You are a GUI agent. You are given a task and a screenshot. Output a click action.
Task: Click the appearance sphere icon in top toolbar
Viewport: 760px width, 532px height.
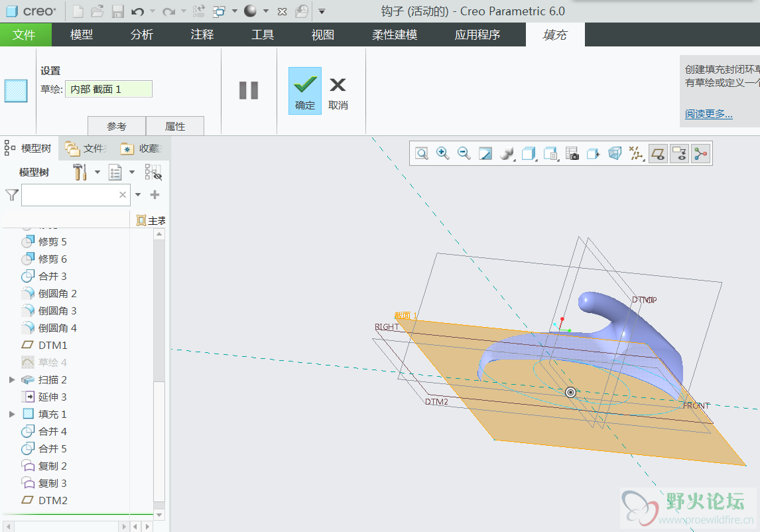pos(250,11)
